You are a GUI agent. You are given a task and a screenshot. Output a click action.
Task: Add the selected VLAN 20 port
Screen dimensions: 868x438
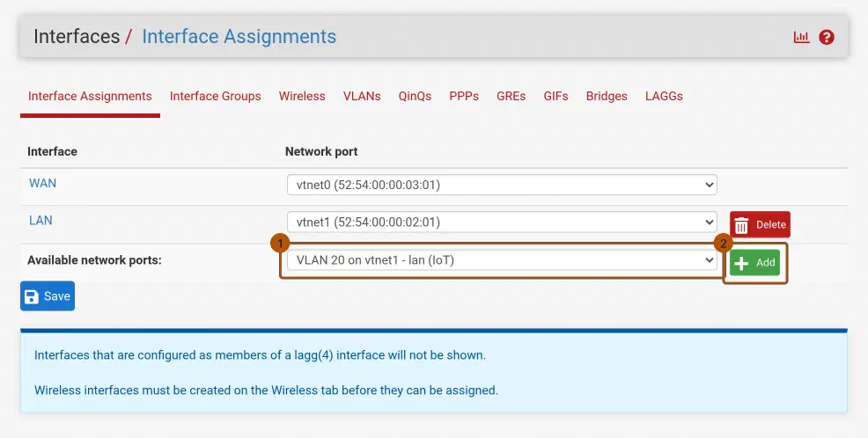coord(755,263)
